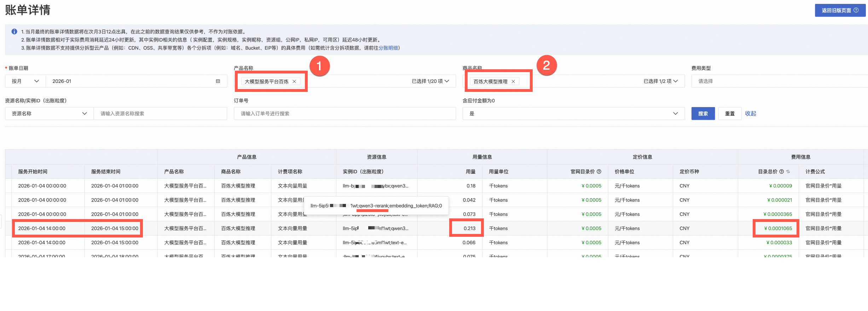The image size is (868, 311).
Task: Open the 费用类型 请选择 selector
Action: pyautogui.click(x=780, y=81)
